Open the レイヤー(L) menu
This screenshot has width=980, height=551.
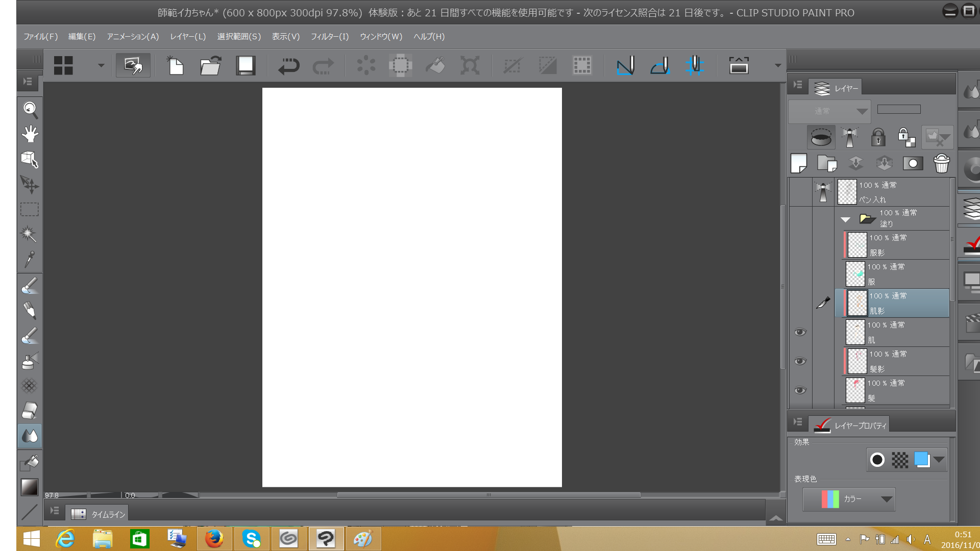(188, 37)
